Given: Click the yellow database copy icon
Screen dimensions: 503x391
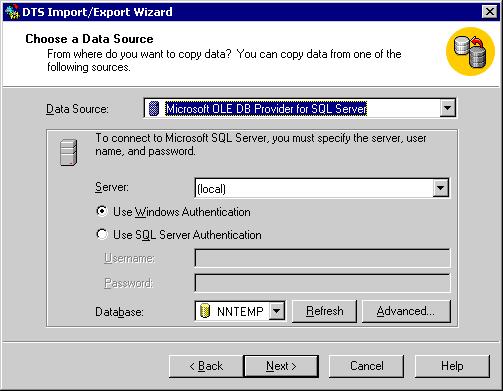Looking at the screenshot, I should [471, 51].
